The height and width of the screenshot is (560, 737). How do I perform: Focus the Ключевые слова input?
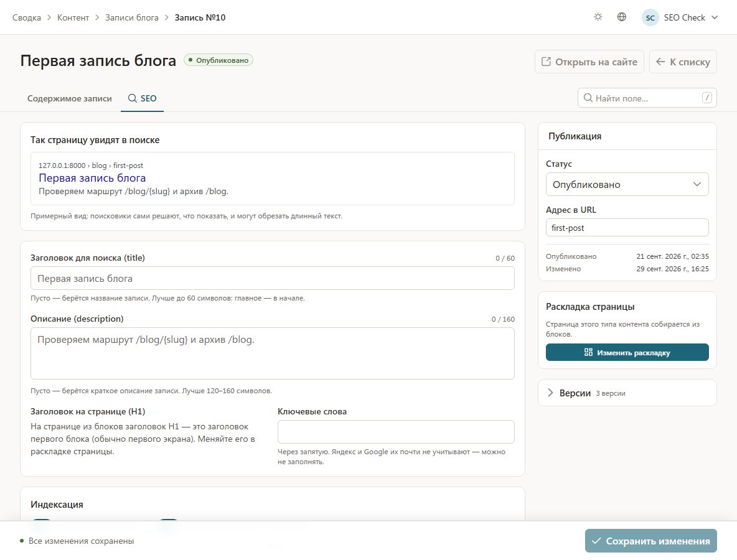tap(397, 432)
